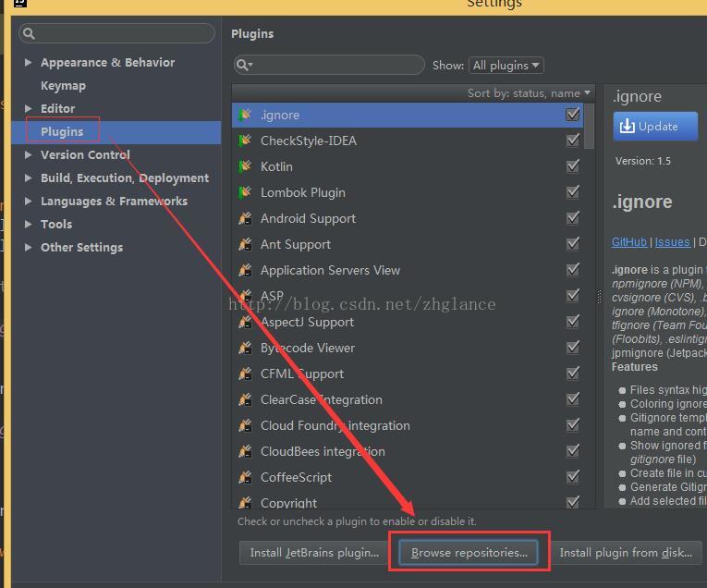This screenshot has width=707, height=588.
Task: Focus the settings search field
Action: tap(116, 33)
